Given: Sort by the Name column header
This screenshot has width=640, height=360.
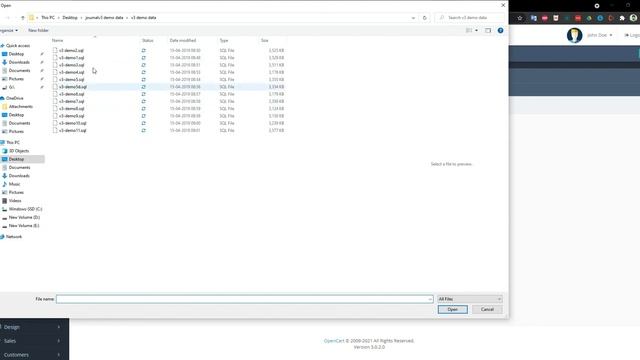Looking at the screenshot, I should coord(58,40).
